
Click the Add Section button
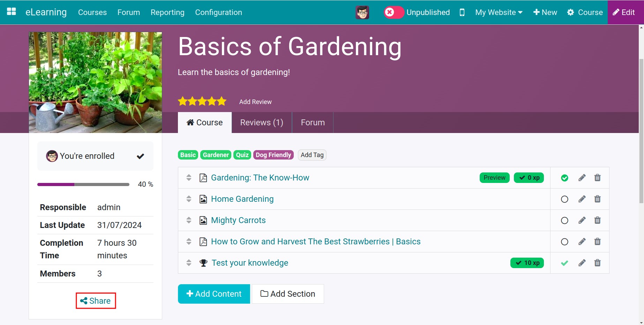pos(288,294)
